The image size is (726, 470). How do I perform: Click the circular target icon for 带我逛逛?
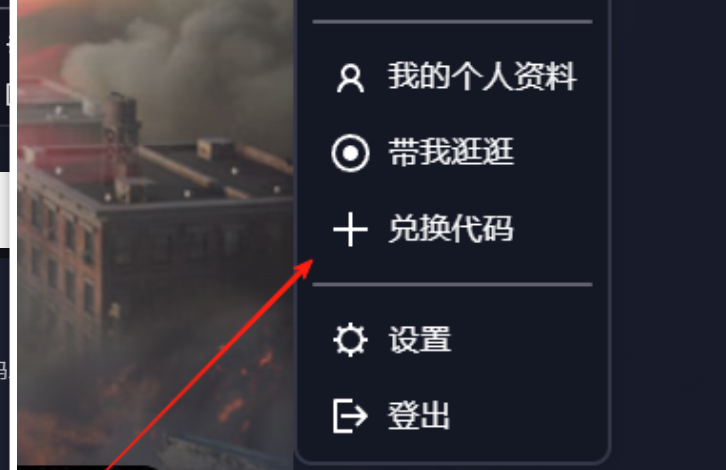pos(350,153)
